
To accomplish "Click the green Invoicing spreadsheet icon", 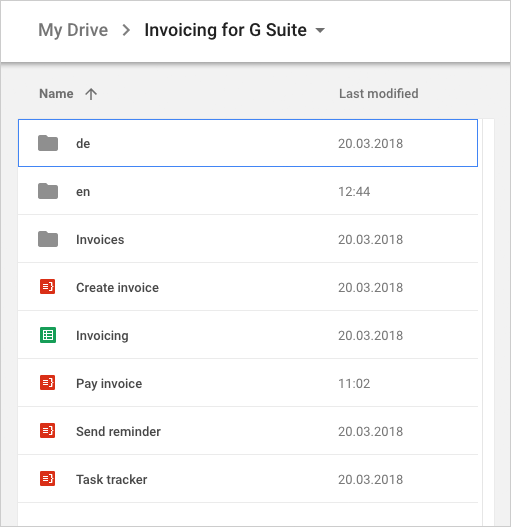I will 48,335.
